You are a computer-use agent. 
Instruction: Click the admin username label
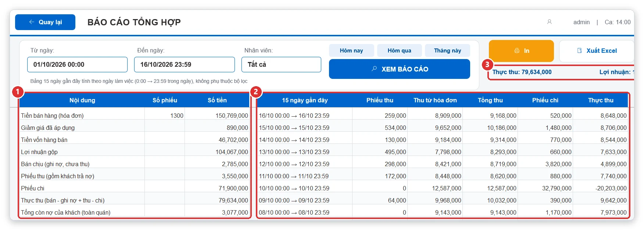[582, 22]
